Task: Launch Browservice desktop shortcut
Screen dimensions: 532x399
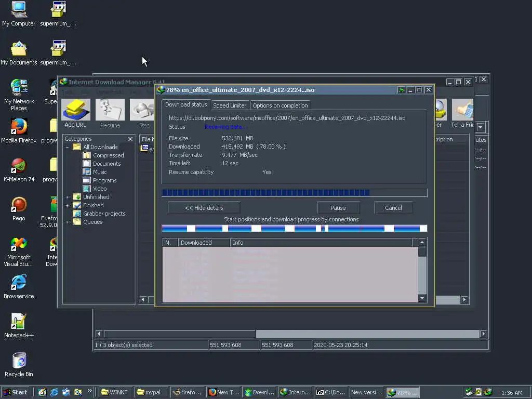Action: point(19,287)
